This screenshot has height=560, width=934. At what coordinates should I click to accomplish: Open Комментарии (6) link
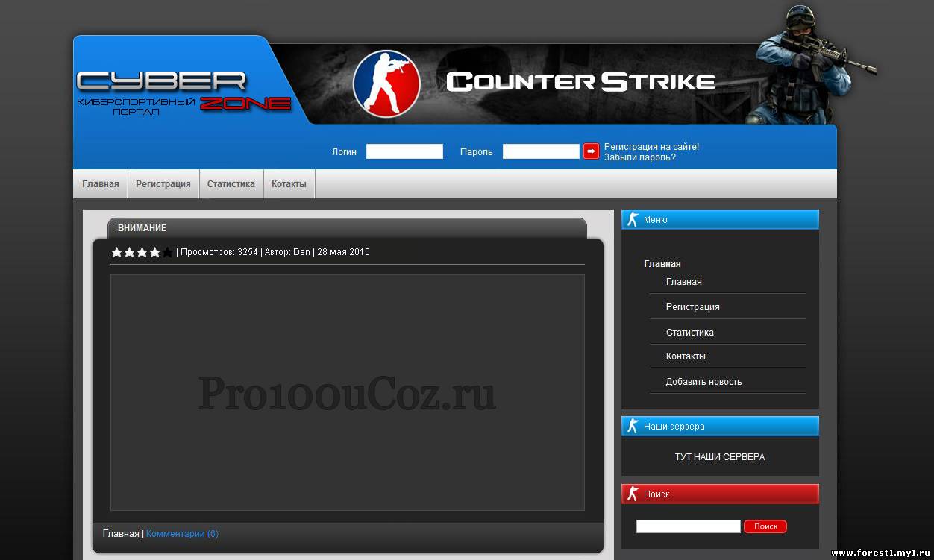point(182,534)
